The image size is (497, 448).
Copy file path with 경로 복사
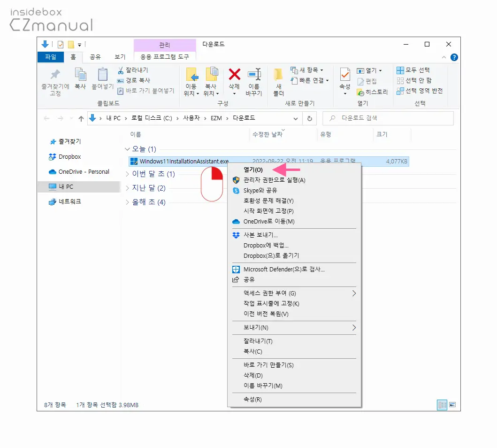click(x=133, y=80)
